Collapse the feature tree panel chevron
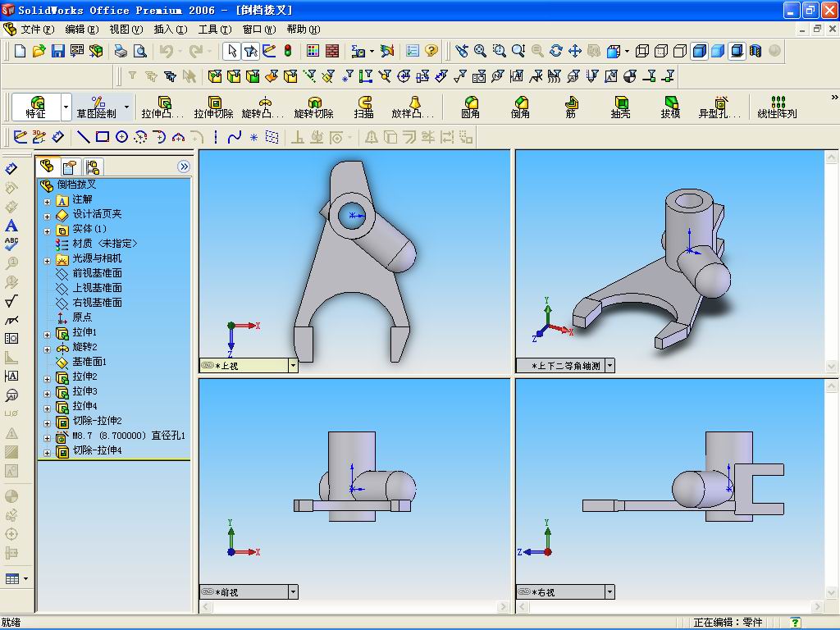Viewport: 840px width, 630px height. click(x=184, y=167)
